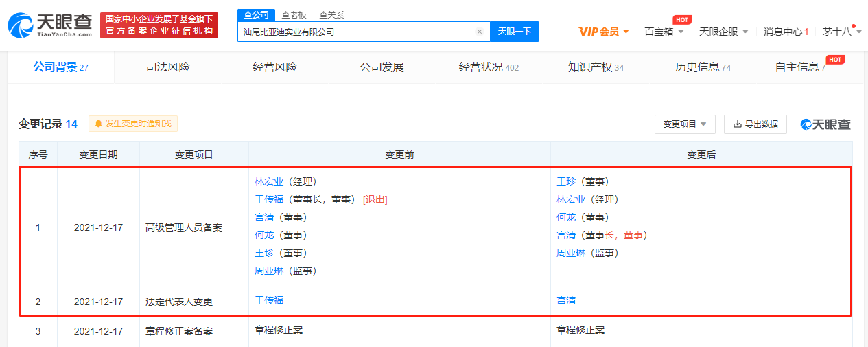Open the 变更项目 filter dropdown

[x=685, y=124]
